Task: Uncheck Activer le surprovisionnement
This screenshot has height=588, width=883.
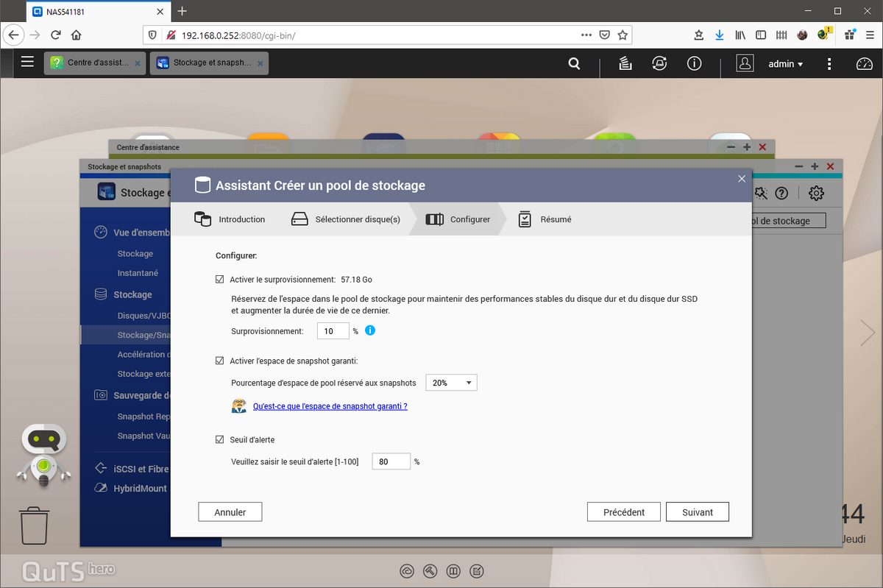Action: pos(219,280)
